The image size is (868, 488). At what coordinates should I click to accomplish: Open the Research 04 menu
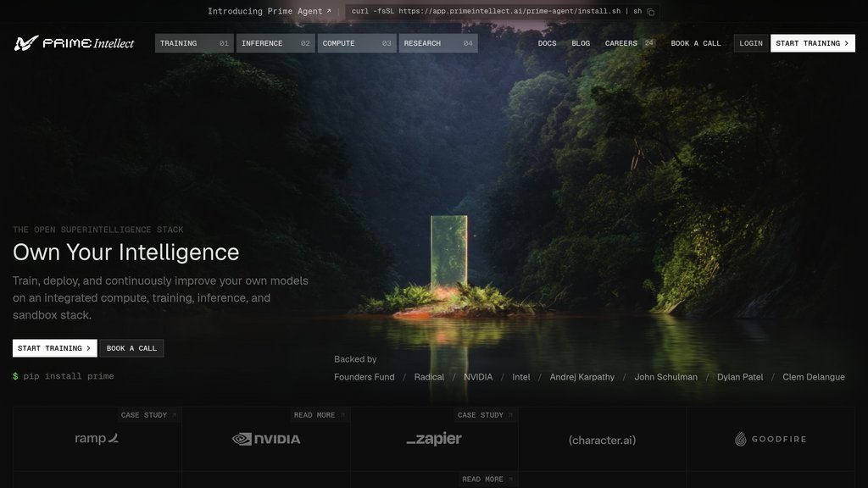point(438,43)
